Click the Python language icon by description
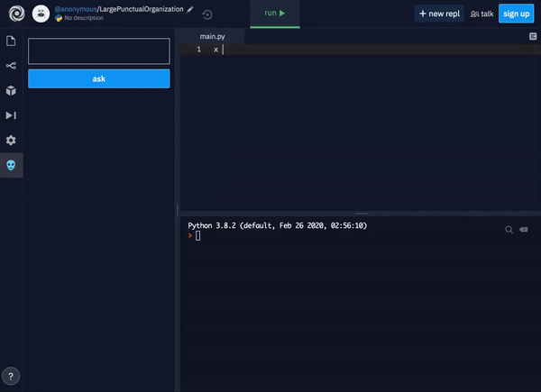The width and height of the screenshot is (541, 392). [59, 18]
